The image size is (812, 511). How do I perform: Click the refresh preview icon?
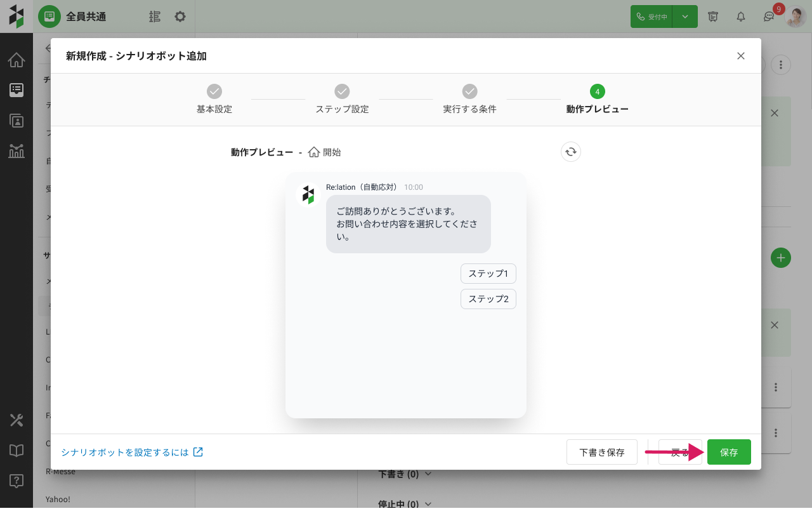point(571,152)
